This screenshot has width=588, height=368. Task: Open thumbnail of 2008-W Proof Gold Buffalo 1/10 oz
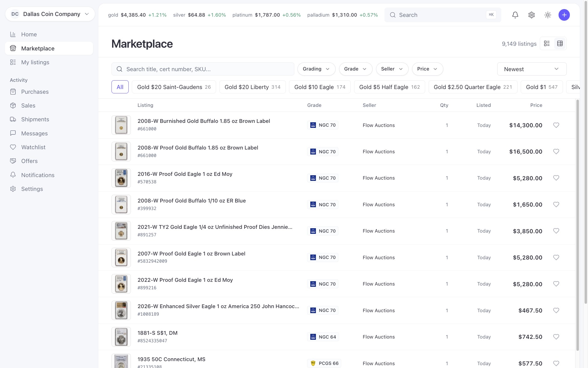(121, 204)
